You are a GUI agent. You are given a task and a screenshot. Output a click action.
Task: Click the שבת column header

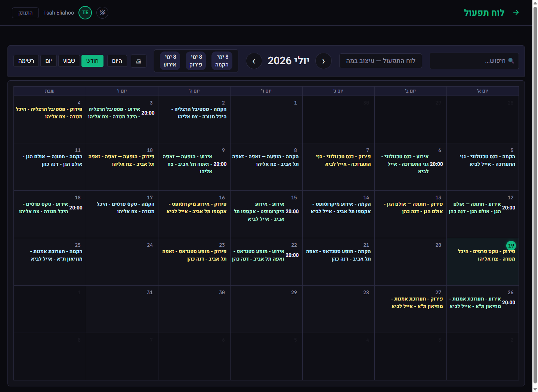point(50,91)
